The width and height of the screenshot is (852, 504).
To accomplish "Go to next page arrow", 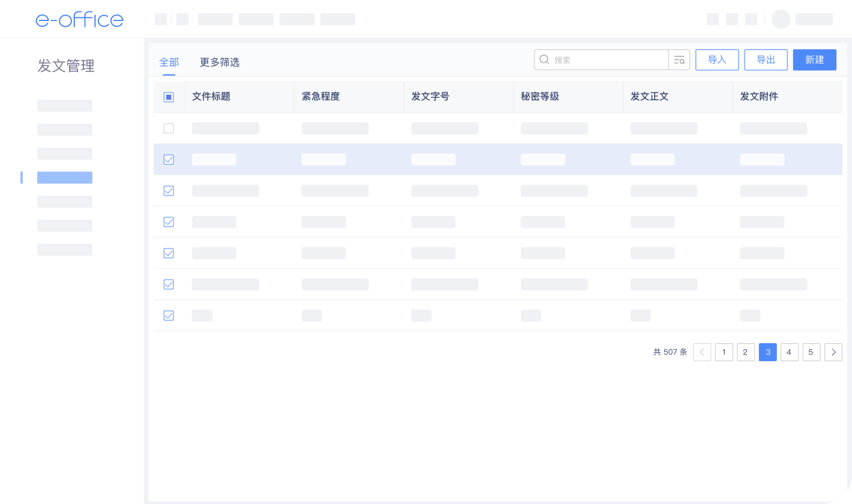I will (x=833, y=352).
